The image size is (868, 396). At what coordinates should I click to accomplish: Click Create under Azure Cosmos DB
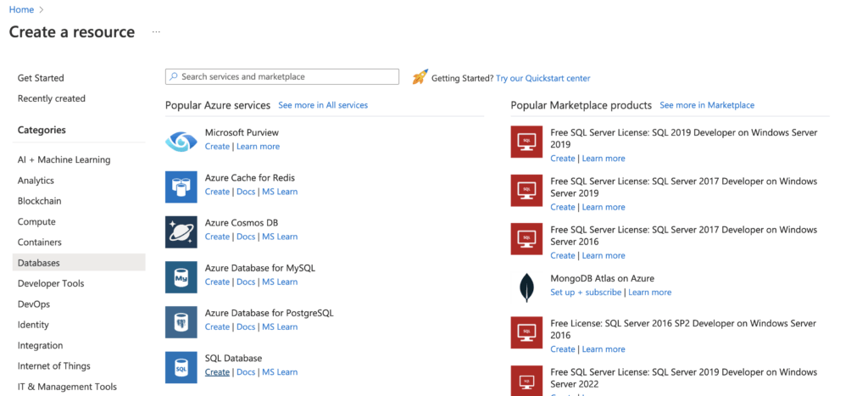pyautogui.click(x=217, y=237)
